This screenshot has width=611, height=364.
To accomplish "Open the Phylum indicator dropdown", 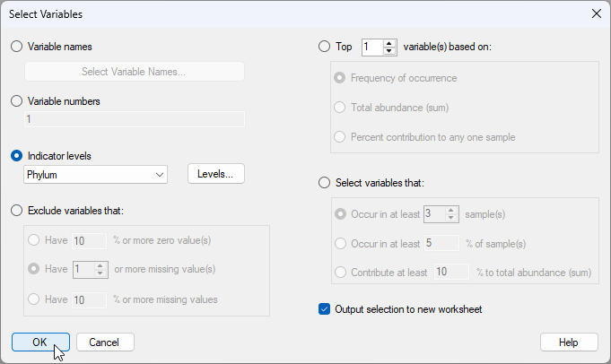I will click(96, 174).
